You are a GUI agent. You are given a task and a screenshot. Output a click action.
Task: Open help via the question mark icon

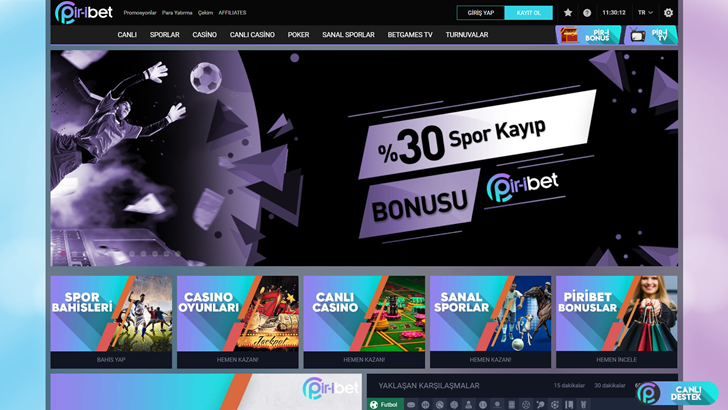coord(587,13)
